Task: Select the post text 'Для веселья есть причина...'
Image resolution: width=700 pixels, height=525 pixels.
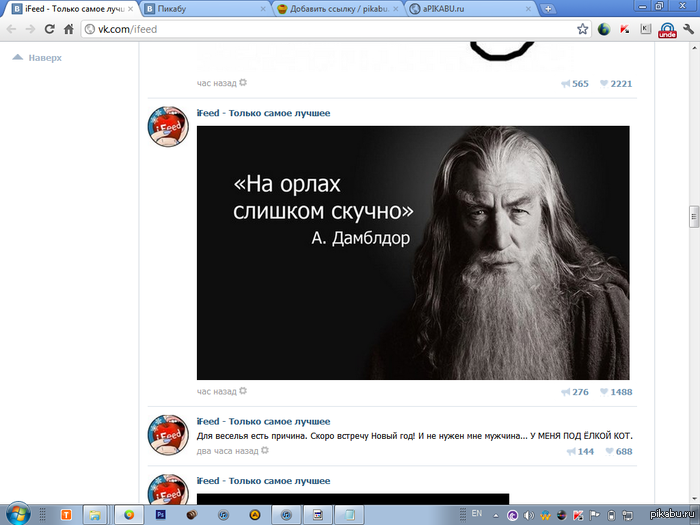Action: pos(415,436)
